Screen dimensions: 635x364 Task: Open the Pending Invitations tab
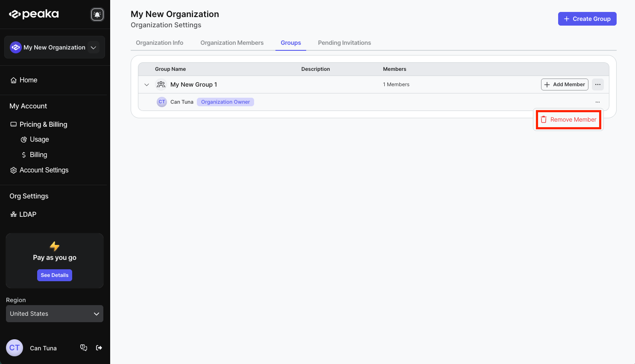[344, 43]
